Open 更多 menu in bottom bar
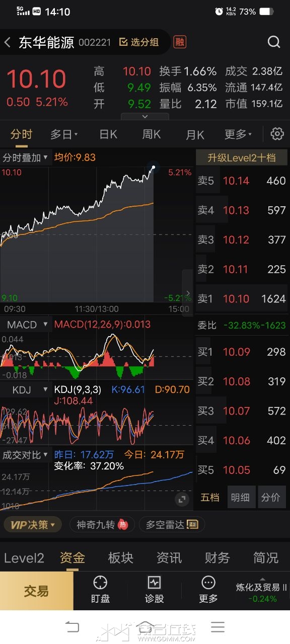290x644 pixels. [208, 590]
